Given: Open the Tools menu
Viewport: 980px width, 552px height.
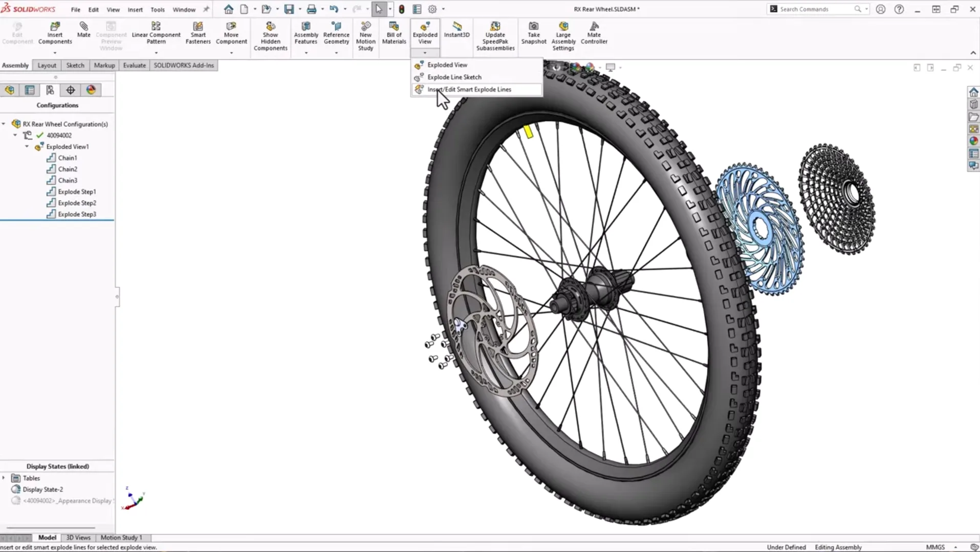Looking at the screenshot, I should [157, 10].
